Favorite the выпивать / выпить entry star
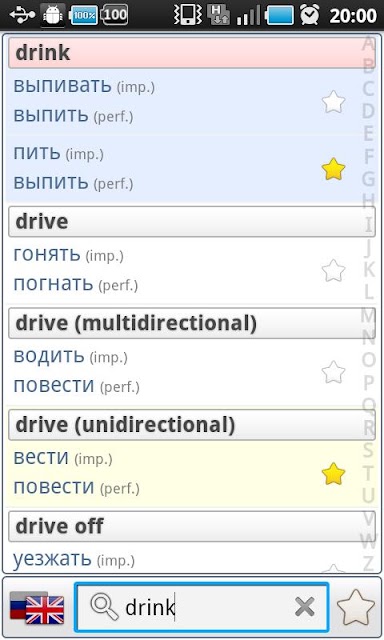This screenshot has width=384, height=640. (x=333, y=102)
